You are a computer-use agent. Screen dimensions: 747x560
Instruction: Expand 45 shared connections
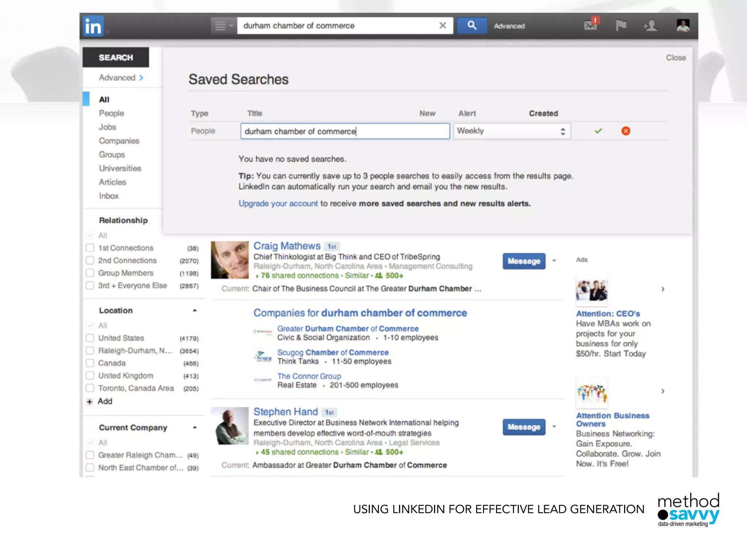click(297, 452)
